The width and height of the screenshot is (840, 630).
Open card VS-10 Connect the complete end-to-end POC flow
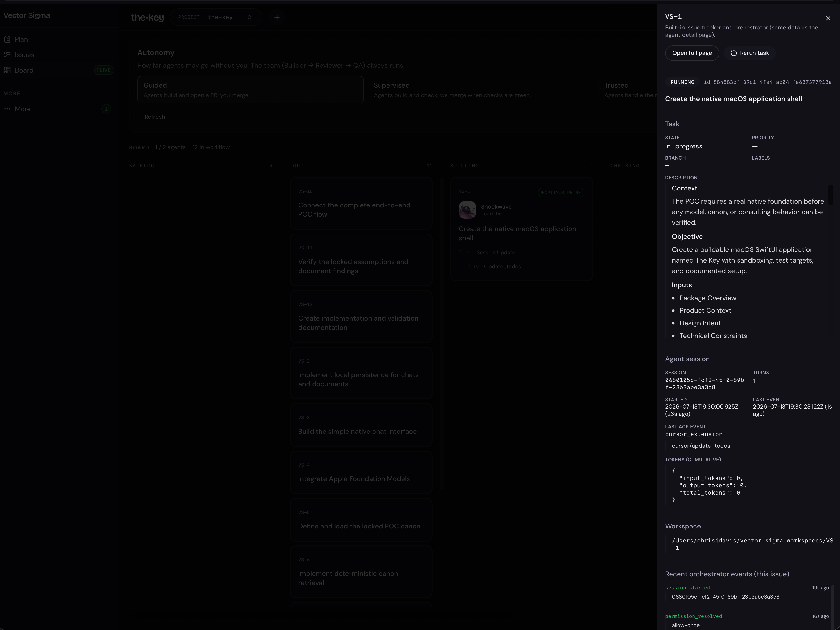click(361, 204)
